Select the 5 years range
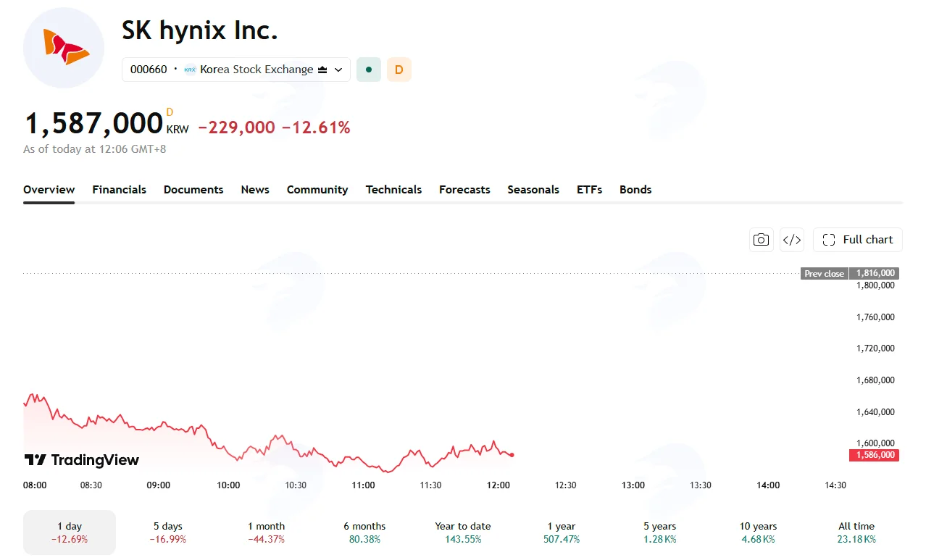This screenshot has width=926, height=560. pyautogui.click(x=660, y=532)
